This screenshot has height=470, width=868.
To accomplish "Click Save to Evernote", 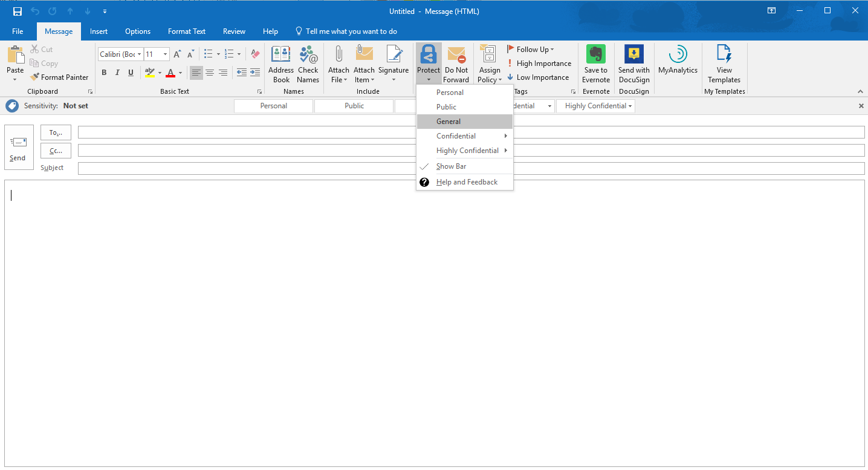I will 595,64.
